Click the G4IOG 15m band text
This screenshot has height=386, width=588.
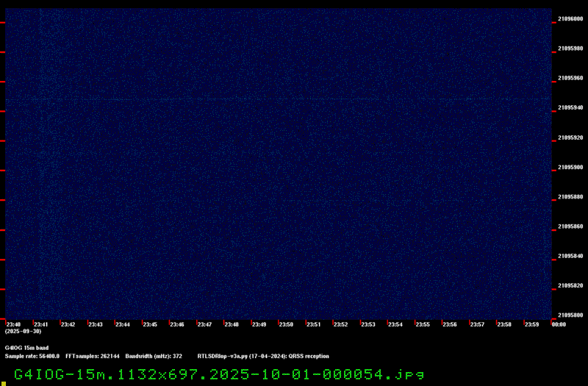(x=26, y=348)
